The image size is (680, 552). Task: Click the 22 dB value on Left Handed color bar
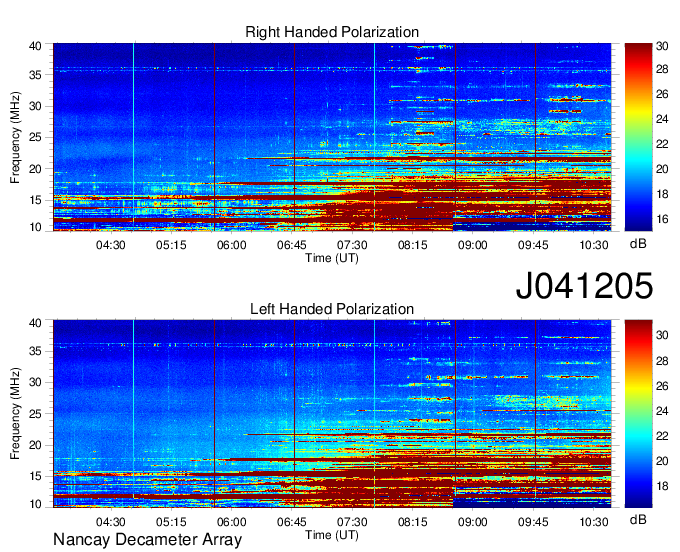[x=662, y=436]
